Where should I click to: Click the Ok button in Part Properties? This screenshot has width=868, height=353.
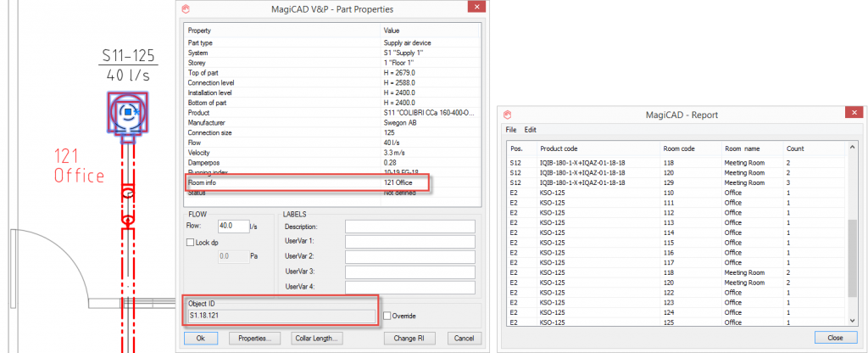201,338
